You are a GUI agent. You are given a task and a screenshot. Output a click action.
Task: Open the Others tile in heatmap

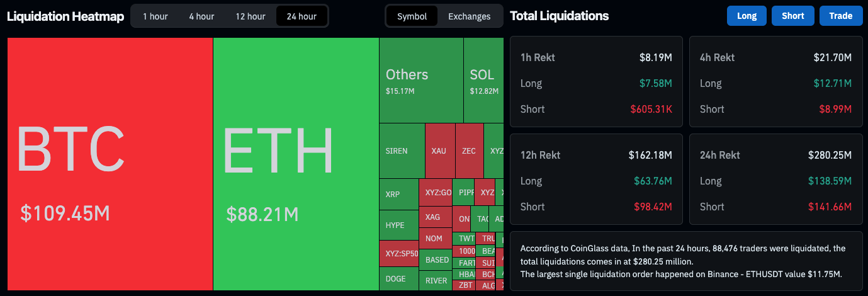pyautogui.click(x=421, y=80)
